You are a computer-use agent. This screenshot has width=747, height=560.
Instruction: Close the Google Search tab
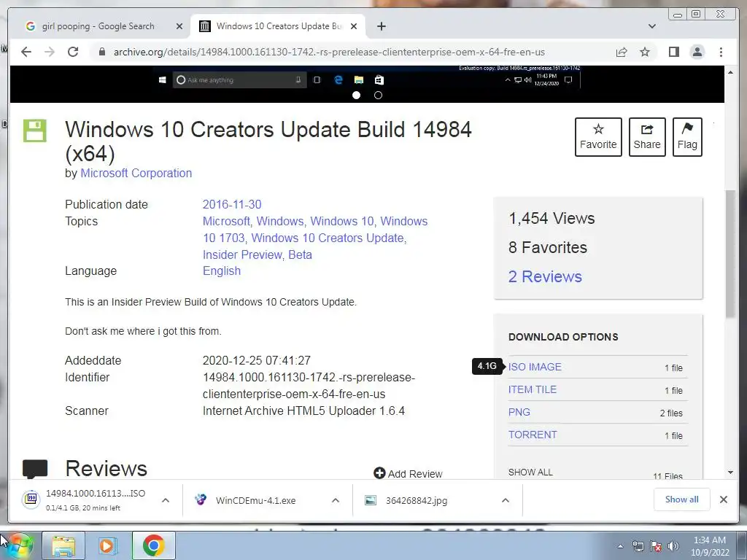point(179,26)
